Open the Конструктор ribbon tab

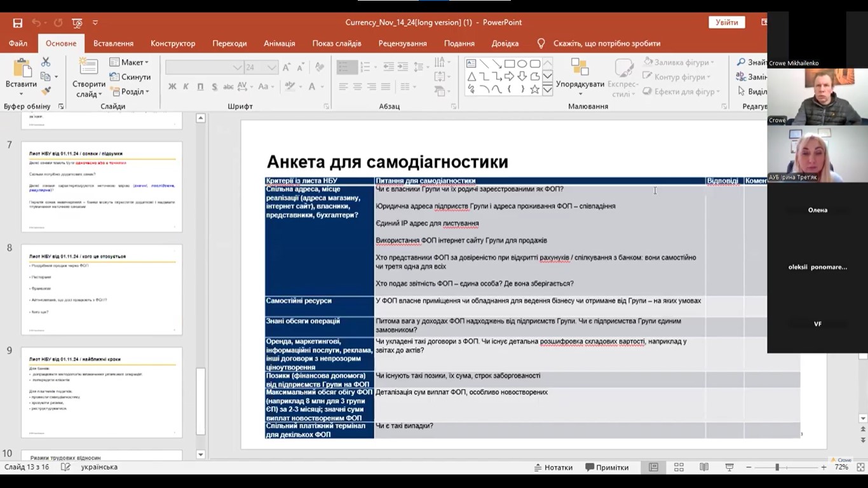click(173, 43)
